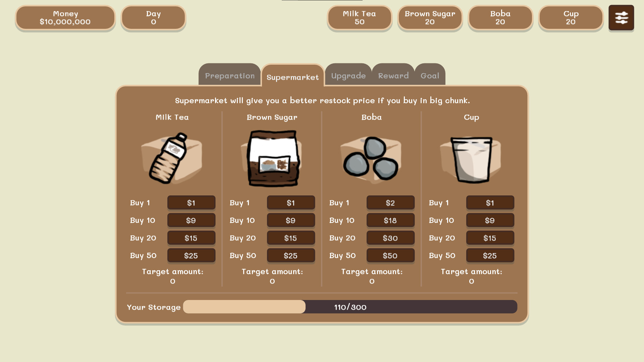The height and width of the screenshot is (362, 644).
Task: Click the Boba inventory icon top bar
Action: [500, 17]
